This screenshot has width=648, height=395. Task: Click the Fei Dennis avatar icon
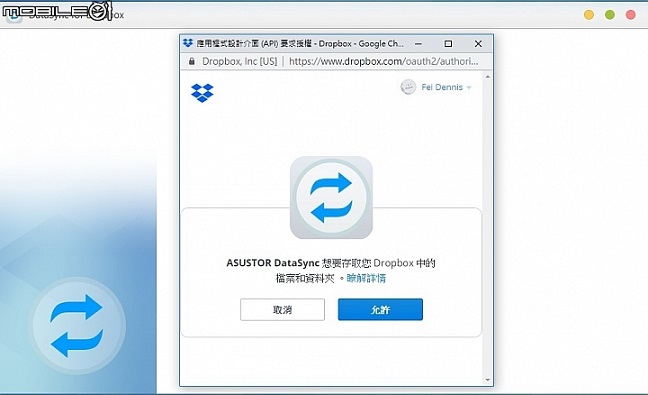[408, 87]
